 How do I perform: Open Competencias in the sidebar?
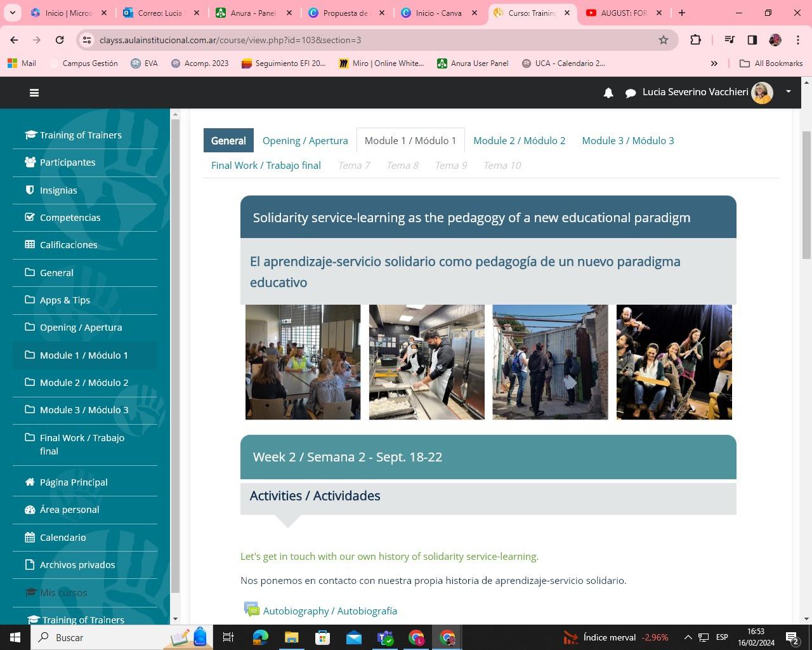tap(70, 217)
